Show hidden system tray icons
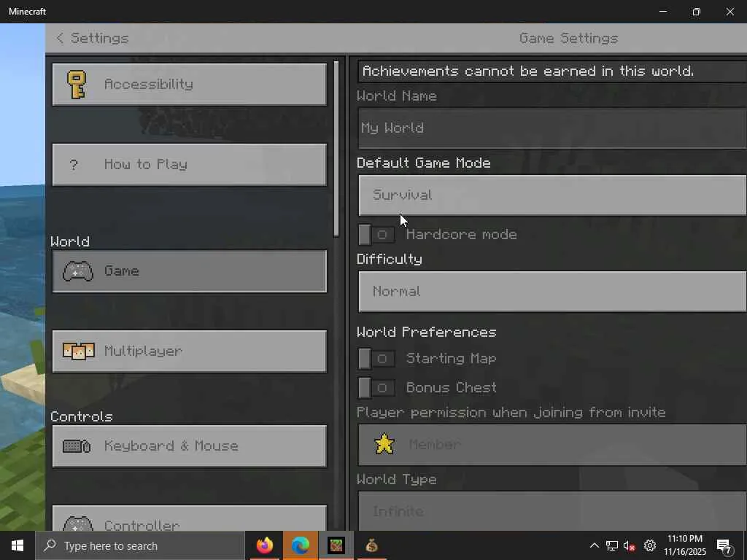747x560 pixels. [594, 545]
